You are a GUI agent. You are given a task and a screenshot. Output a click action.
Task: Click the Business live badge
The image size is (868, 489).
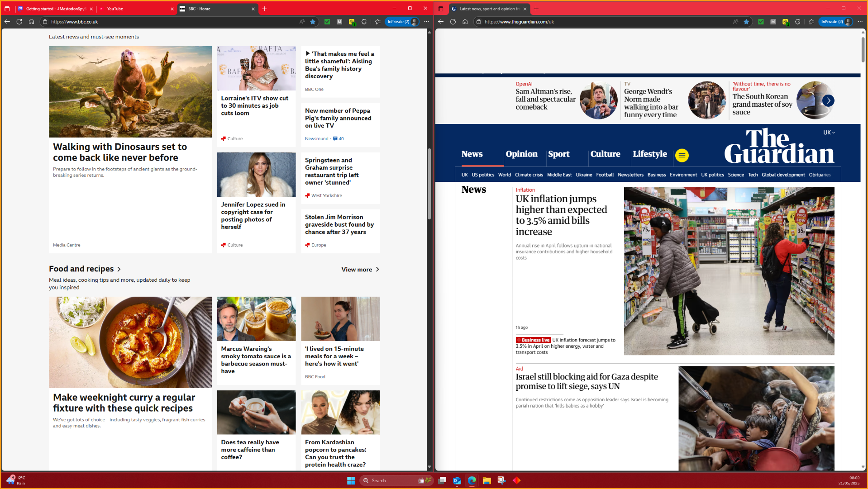coord(533,340)
